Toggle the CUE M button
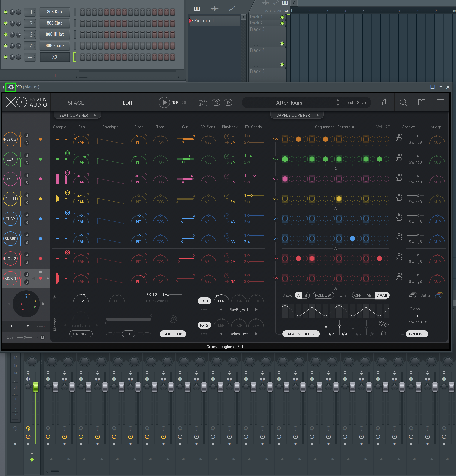Screen dimensions: 456x476 tap(42, 338)
